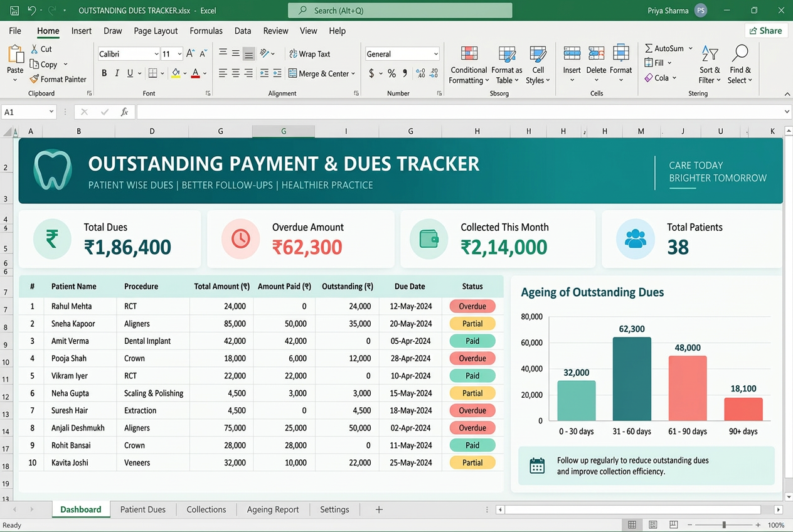Toggle italic formatting
Screen dimensions: 793x532
[117, 73]
